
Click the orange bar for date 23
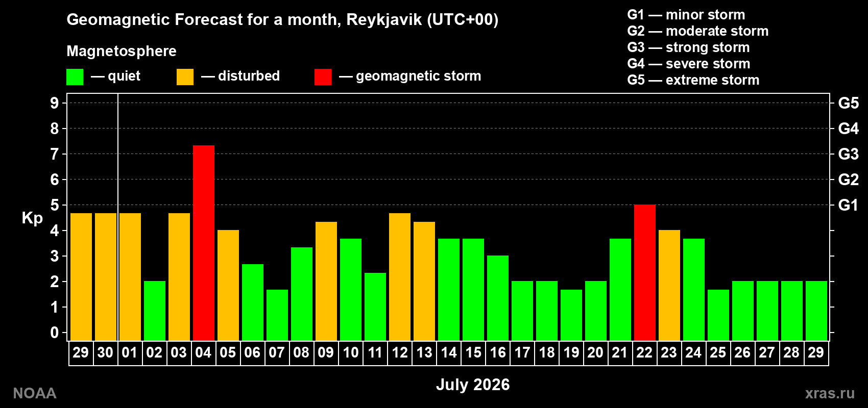pos(669,286)
